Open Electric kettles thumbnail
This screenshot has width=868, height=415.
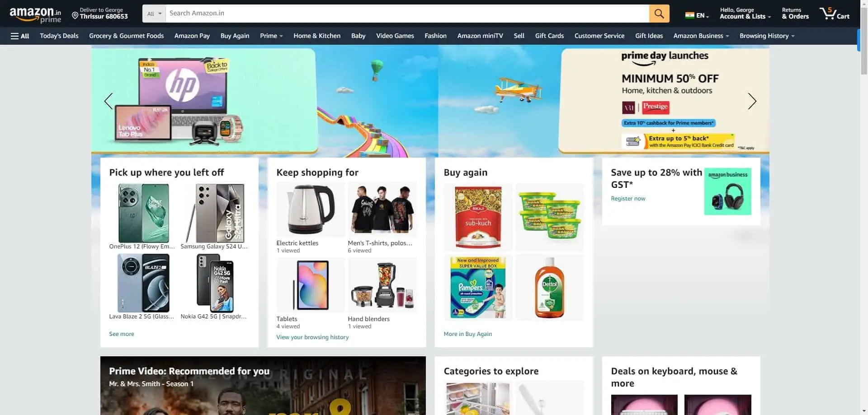[x=311, y=210]
